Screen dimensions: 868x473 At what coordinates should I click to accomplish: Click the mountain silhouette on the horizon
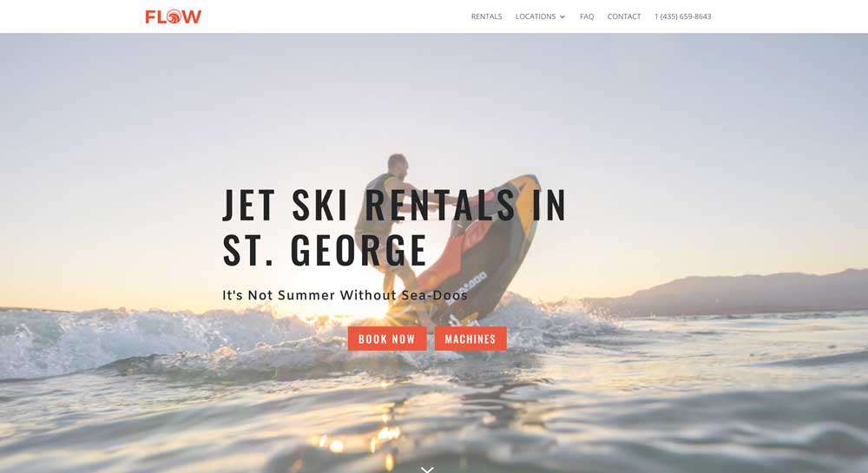coord(731,293)
